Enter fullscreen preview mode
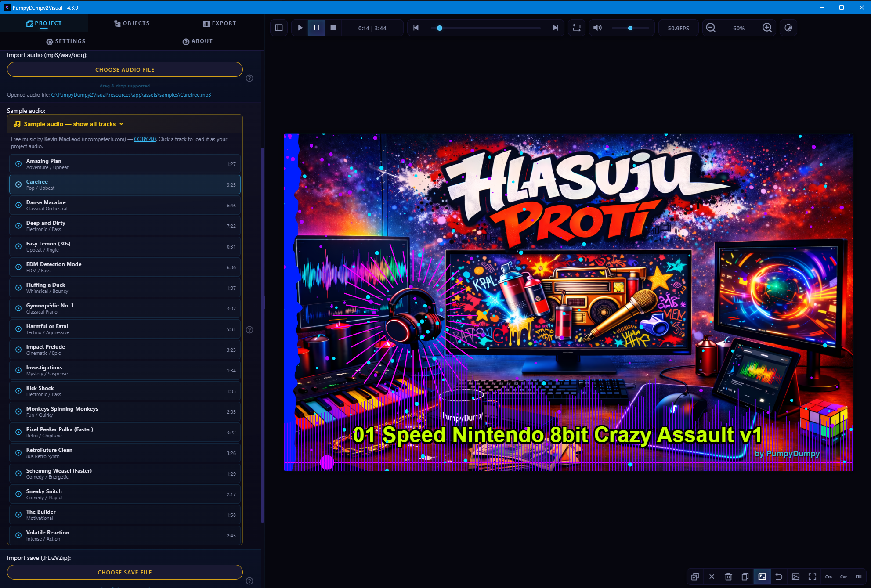 click(812, 577)
